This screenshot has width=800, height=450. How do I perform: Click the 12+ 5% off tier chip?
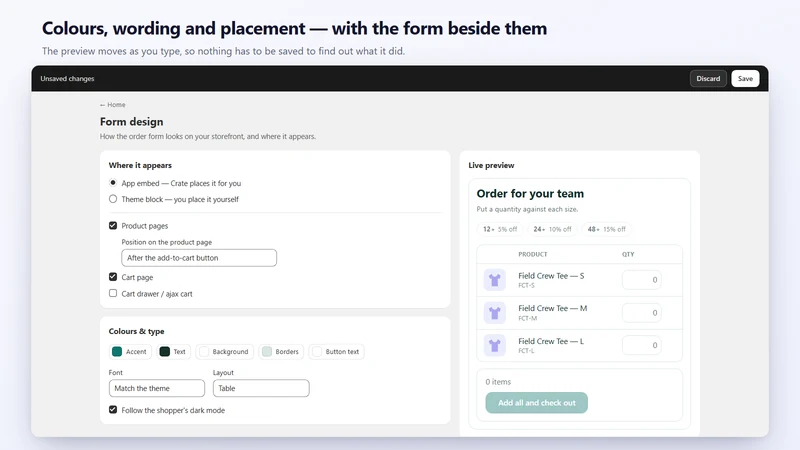coord(500,229)
